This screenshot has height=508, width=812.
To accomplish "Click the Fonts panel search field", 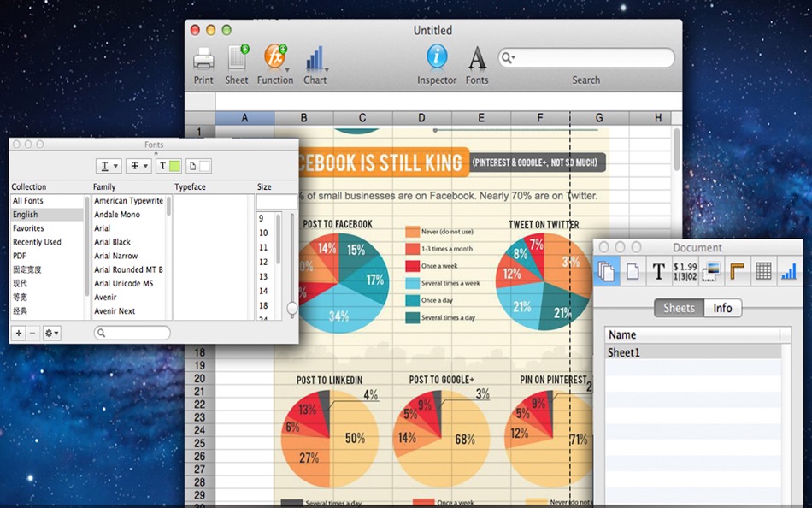I will [x=132, y=333].
